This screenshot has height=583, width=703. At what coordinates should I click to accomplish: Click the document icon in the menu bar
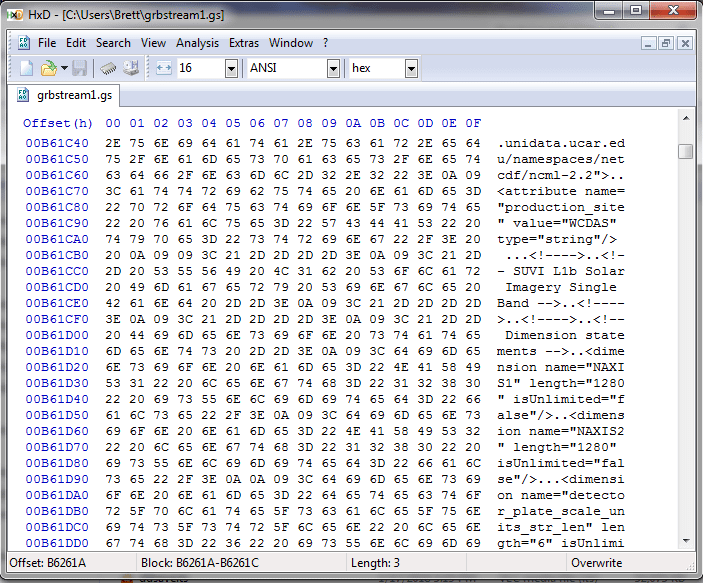tap(24, 43)
